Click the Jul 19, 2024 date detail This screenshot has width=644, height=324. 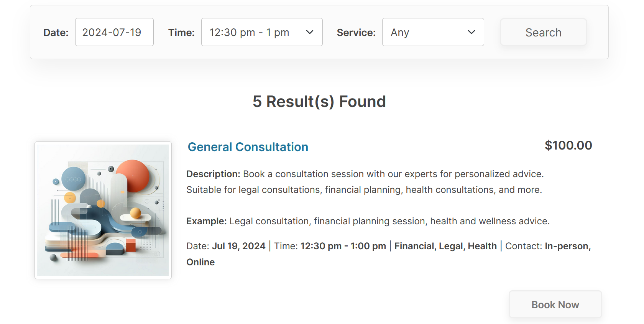click(x=239, y=246)
